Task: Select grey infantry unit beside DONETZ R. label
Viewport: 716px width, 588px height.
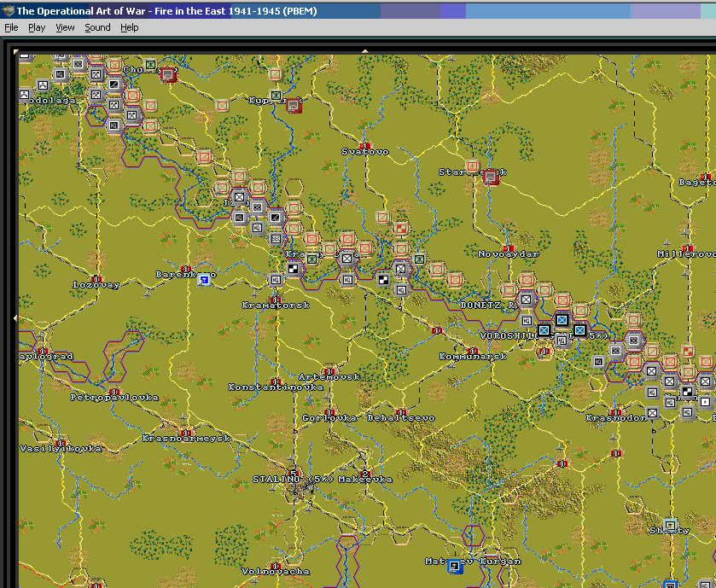Action: click(526, 300)
